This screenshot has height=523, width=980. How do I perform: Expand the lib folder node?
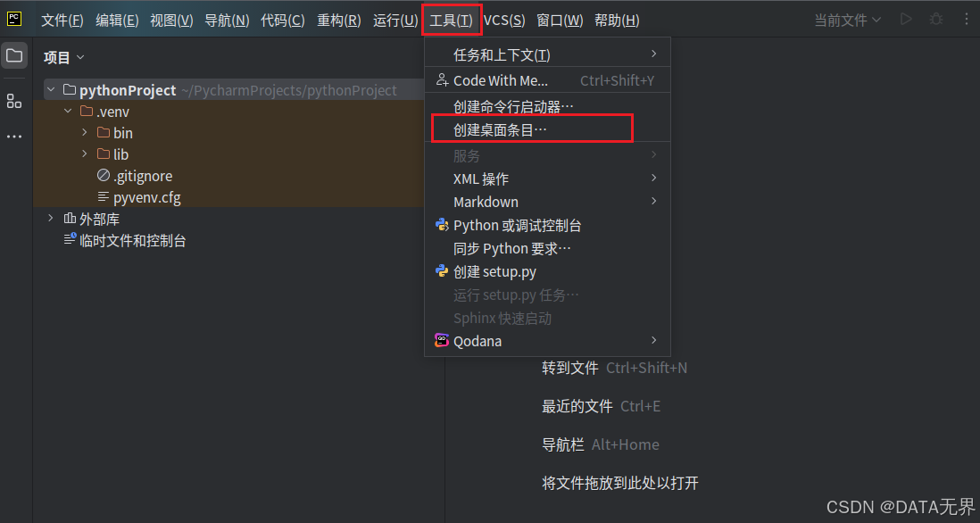coord(85,154)
